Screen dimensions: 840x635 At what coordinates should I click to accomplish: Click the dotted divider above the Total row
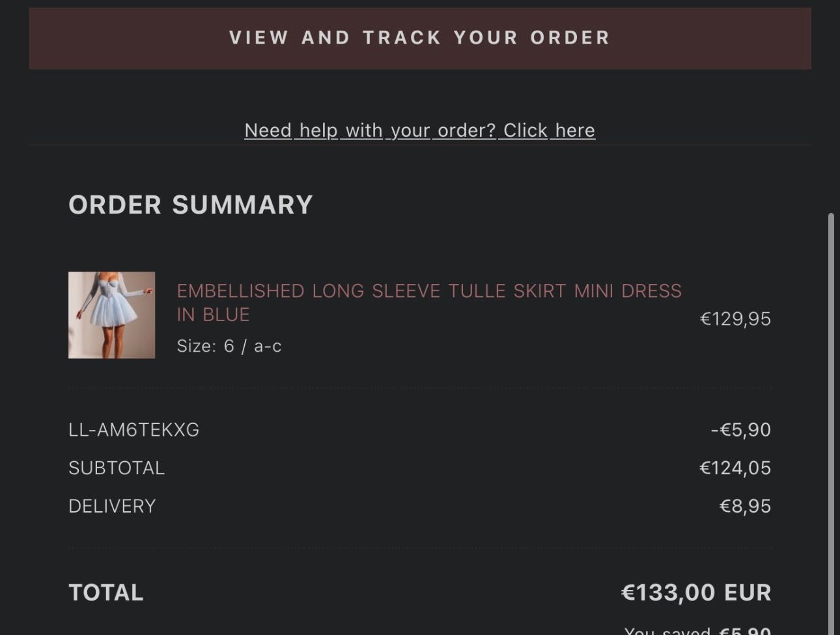420,549
